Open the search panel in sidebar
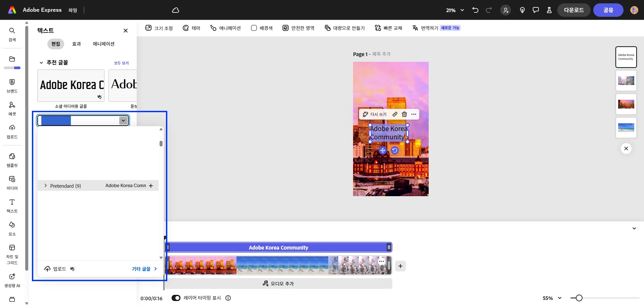This screenshot has width=644, height=306. pyautogui.click(x=12, y=34)
